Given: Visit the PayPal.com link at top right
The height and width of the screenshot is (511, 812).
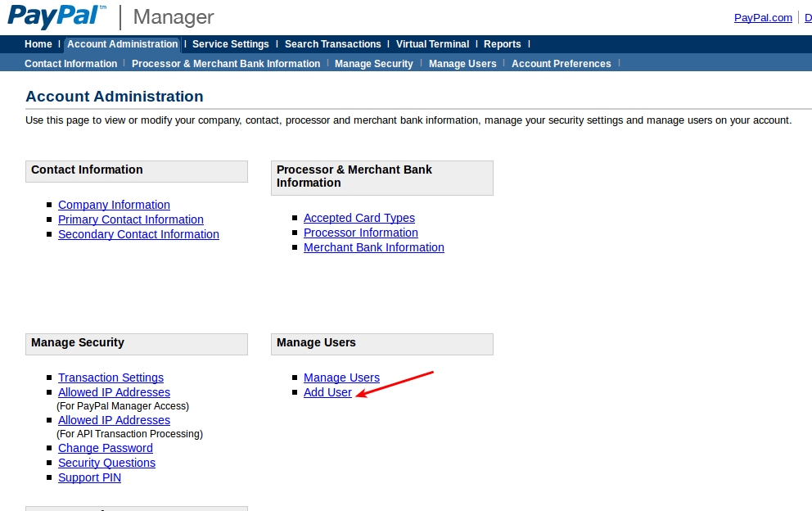Looking at the screenshot, I should (x=763, y=18).
